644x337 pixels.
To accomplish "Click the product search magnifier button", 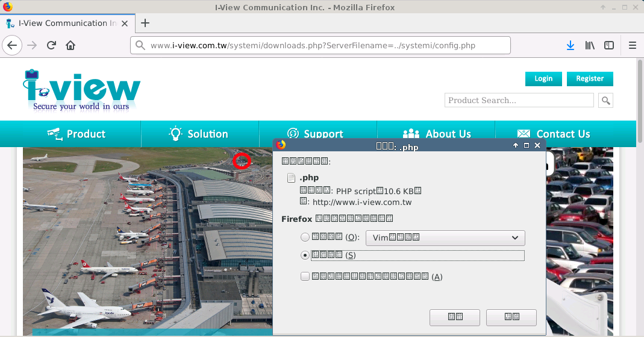I will point(606,100).
